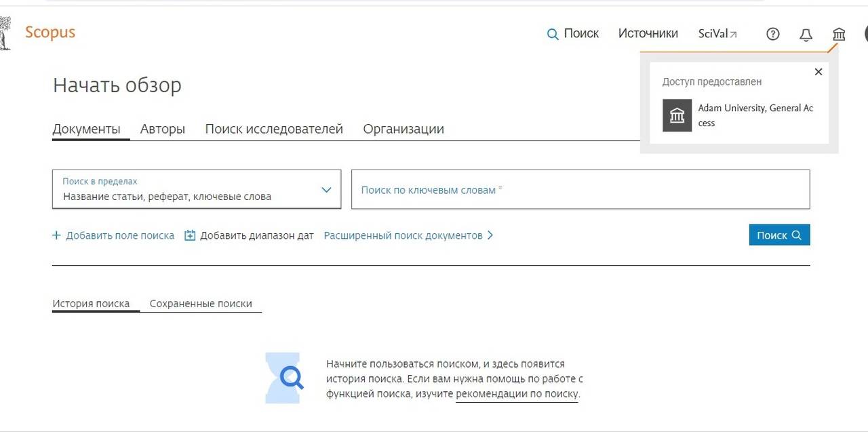Click the Scopus logo
Screen dimensions: 868x434
[x=50, y=32]
